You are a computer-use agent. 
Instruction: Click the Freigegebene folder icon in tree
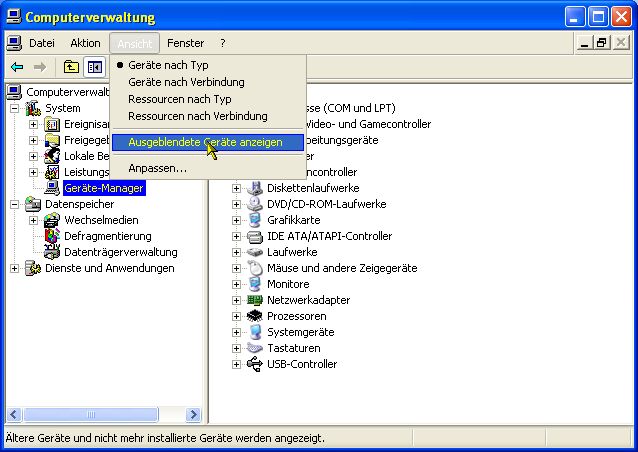tap(52, 140)
